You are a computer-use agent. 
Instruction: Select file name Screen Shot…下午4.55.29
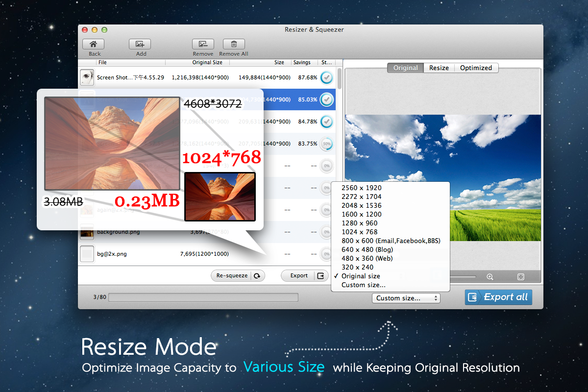click(130, 77)
